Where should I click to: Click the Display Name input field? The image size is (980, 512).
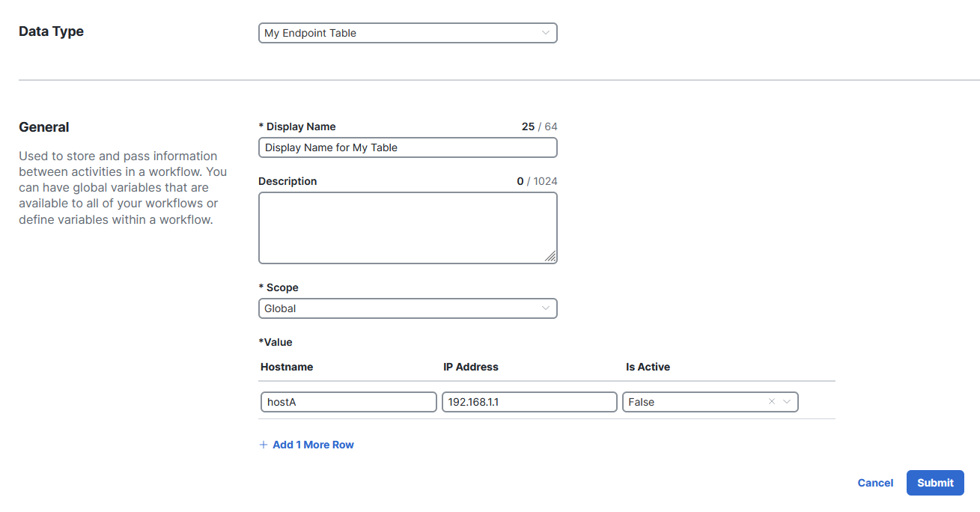click(x=407, y=147)
